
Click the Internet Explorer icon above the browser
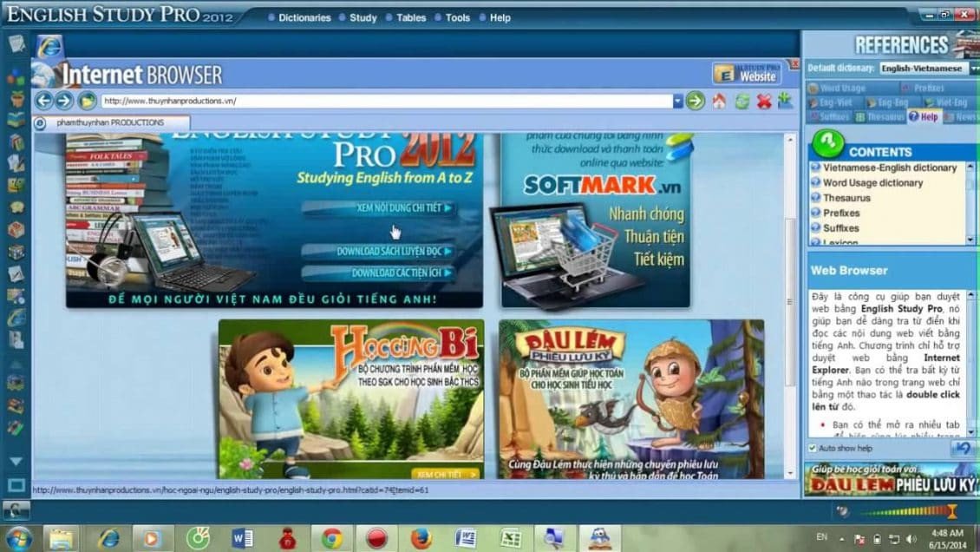click(x=49, y=47)
